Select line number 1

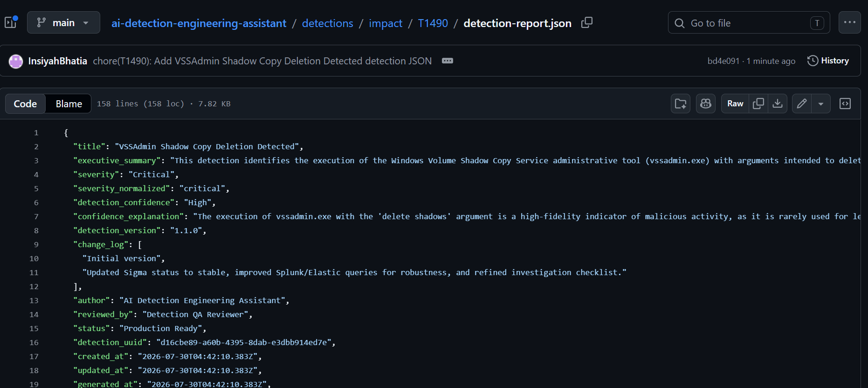(x=36, y=133)
